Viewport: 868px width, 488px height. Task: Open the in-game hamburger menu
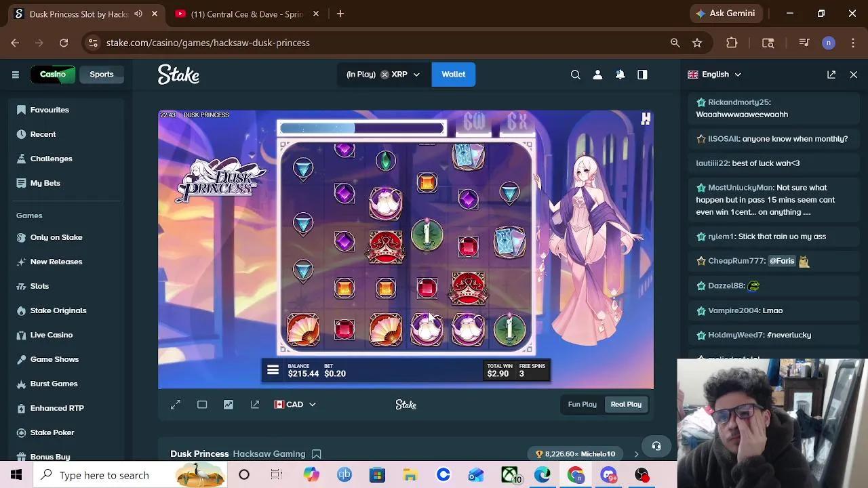[273, 370]
